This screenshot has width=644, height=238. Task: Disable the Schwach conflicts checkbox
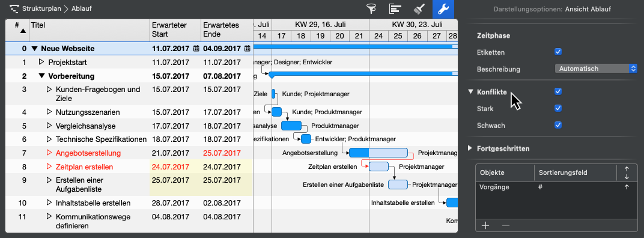pos(557,125)
